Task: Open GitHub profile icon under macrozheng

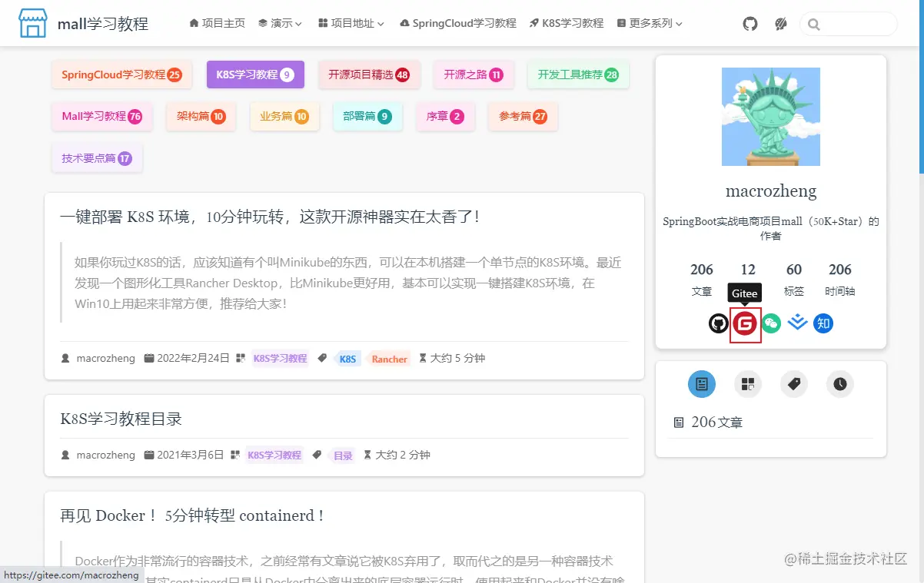Action: pos(718,323)
